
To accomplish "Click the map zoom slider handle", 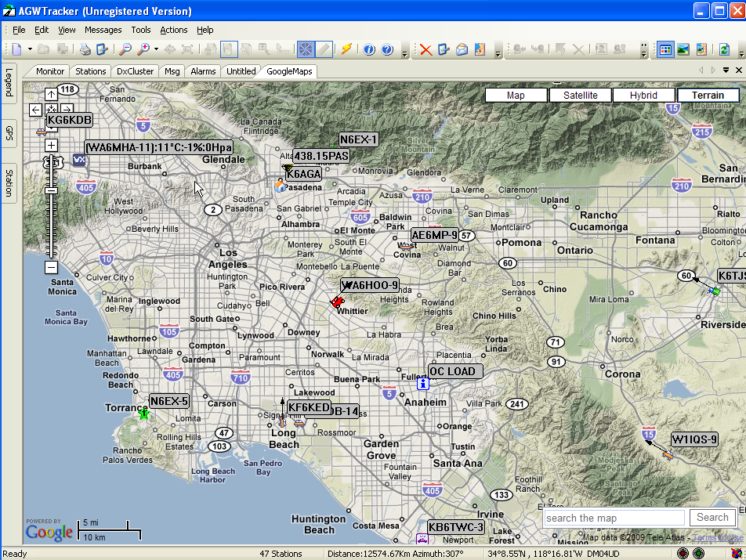I will (51, 190).
